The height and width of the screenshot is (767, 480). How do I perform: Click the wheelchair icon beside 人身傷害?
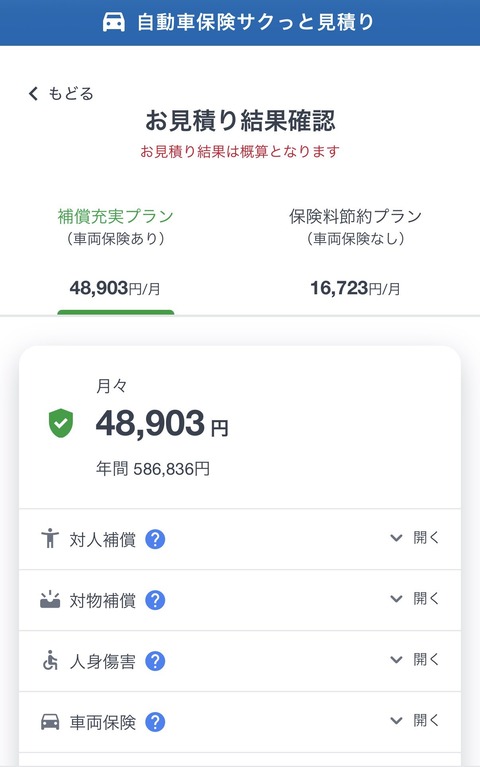pos(50,660)
